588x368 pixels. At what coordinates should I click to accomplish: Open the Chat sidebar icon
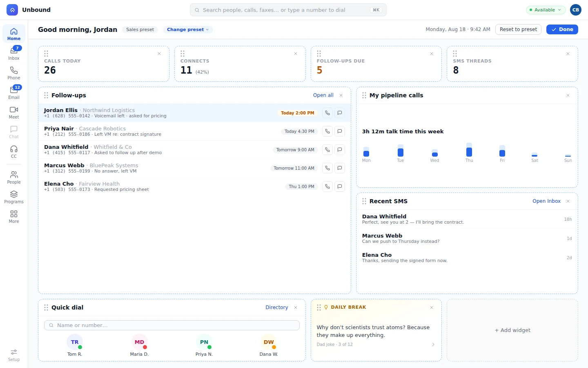pos(14,132)
